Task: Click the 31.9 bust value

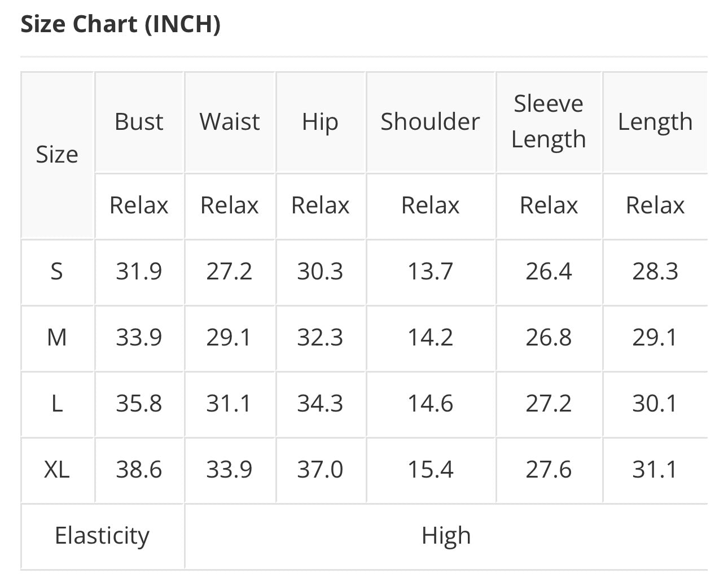Action: tap(139, 272)
